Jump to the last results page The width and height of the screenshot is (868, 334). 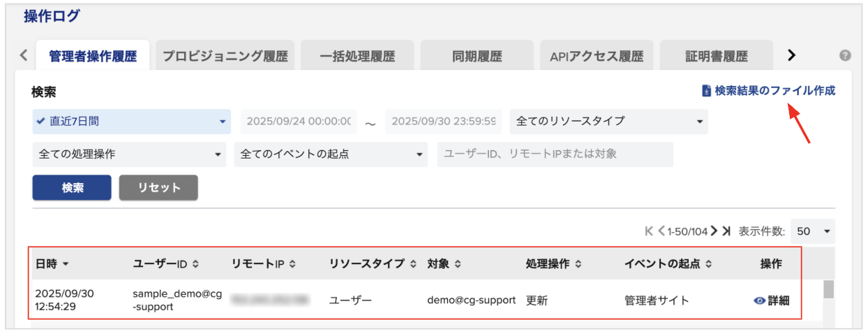pos(726,231)
